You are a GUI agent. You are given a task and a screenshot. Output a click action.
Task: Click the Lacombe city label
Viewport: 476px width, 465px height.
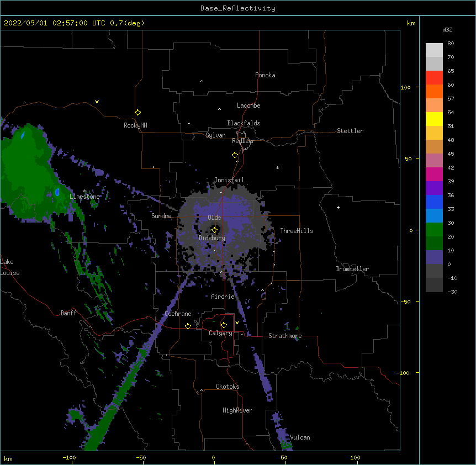point(248,105)
